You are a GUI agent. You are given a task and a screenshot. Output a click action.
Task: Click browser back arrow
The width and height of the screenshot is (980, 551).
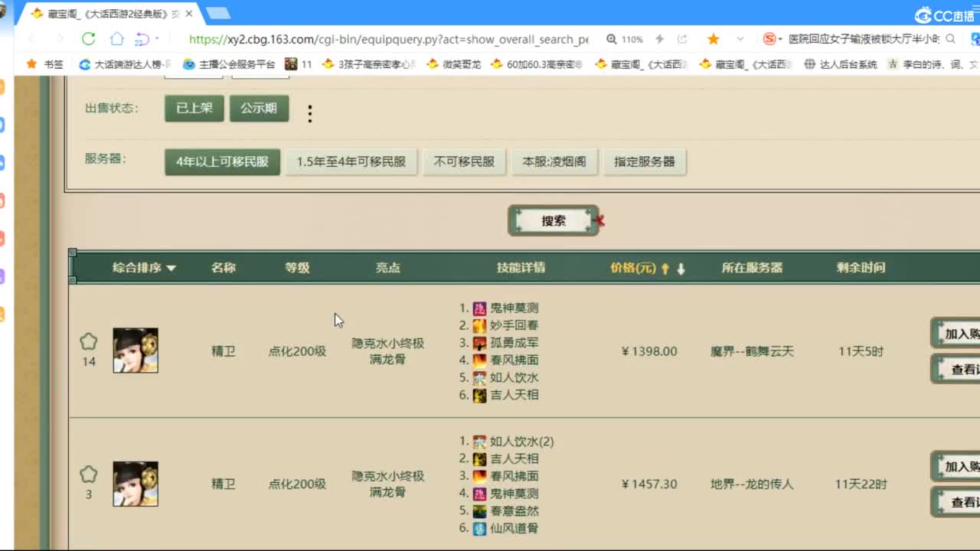[x=32, y=38]
